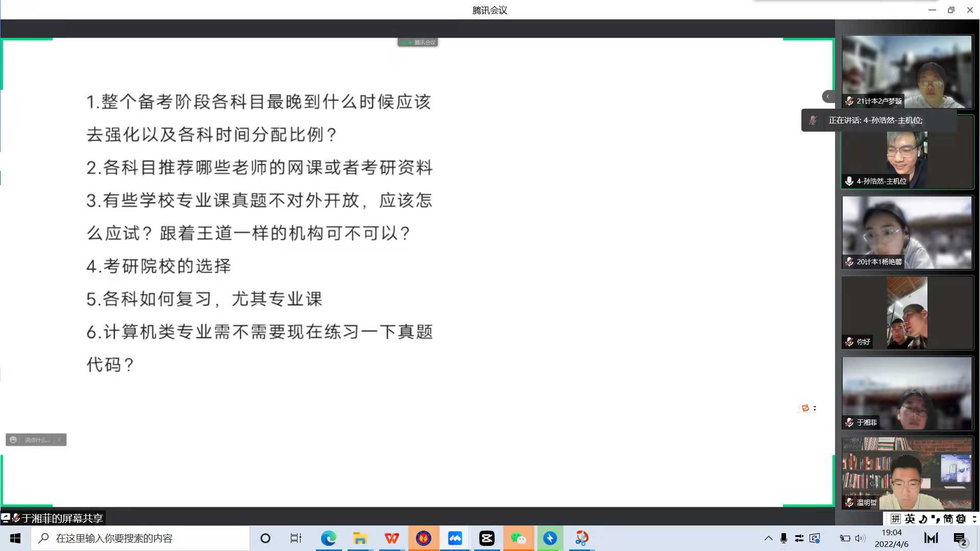The height and width of the screenshot is (551, 980).
Task: Open the notification center with 2 alerts
Action: [960, 539]
